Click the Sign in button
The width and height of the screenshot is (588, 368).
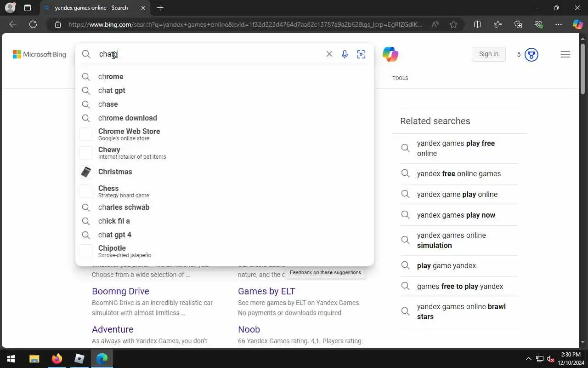pos(489,54)
